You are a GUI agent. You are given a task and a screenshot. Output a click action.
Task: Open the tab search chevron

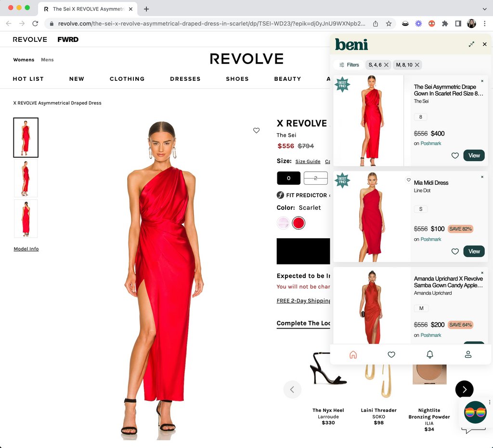click(484, 9)
